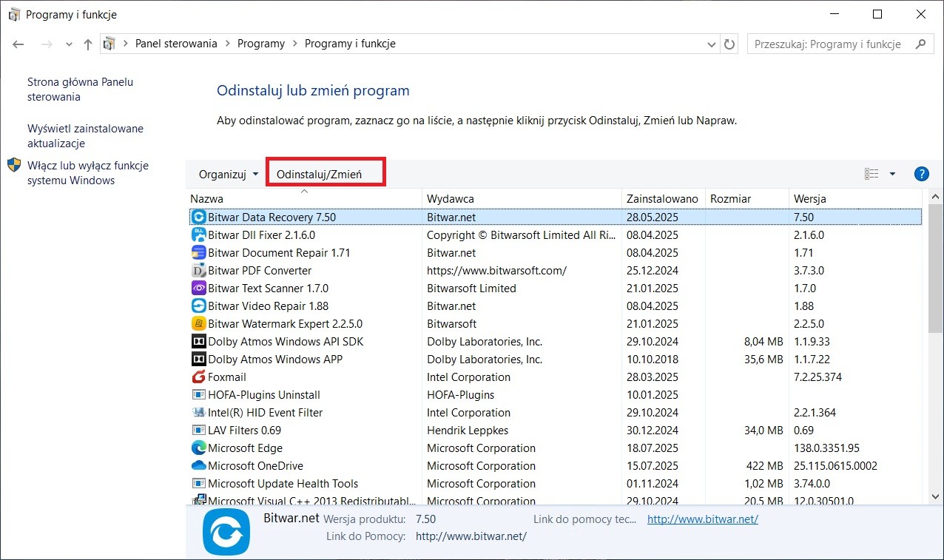Click the Bitwar Document Repair icon
The image size is (944, 560).
tap(198, 252)
